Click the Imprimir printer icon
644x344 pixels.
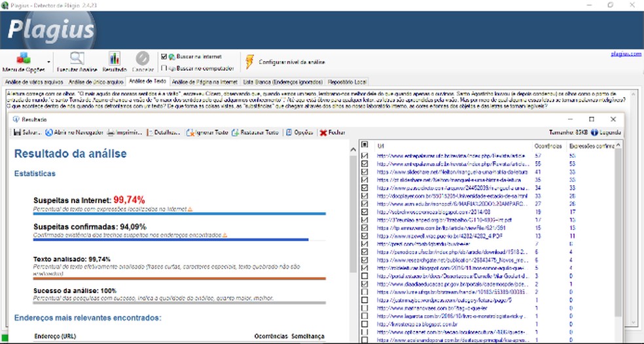point(111,132)
